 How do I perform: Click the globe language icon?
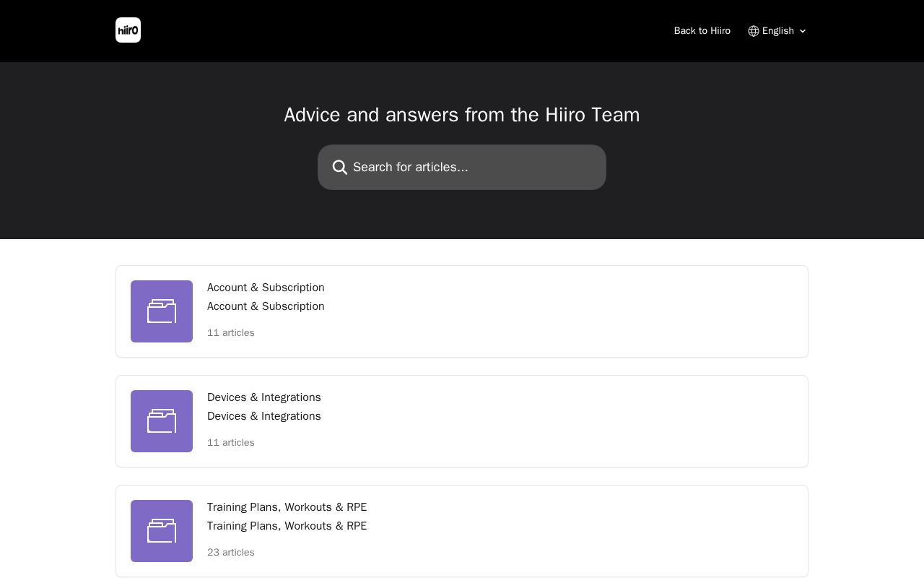click(754, 31)
